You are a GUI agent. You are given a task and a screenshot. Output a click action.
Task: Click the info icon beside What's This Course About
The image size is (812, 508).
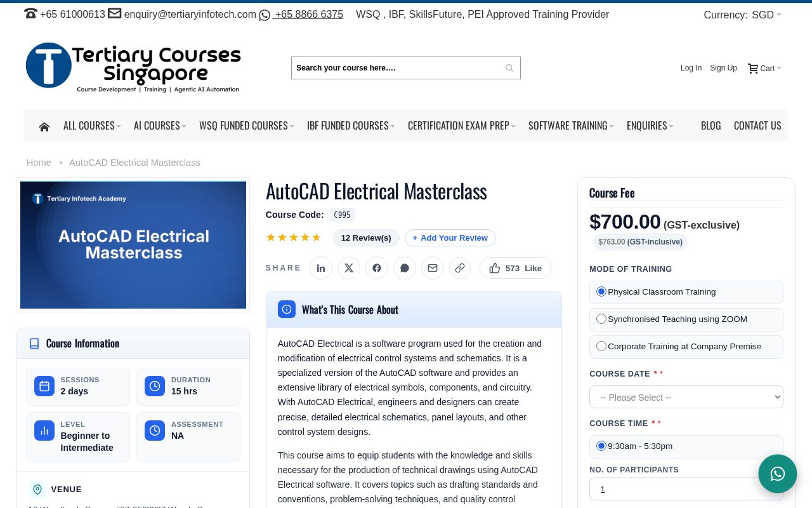287,309
